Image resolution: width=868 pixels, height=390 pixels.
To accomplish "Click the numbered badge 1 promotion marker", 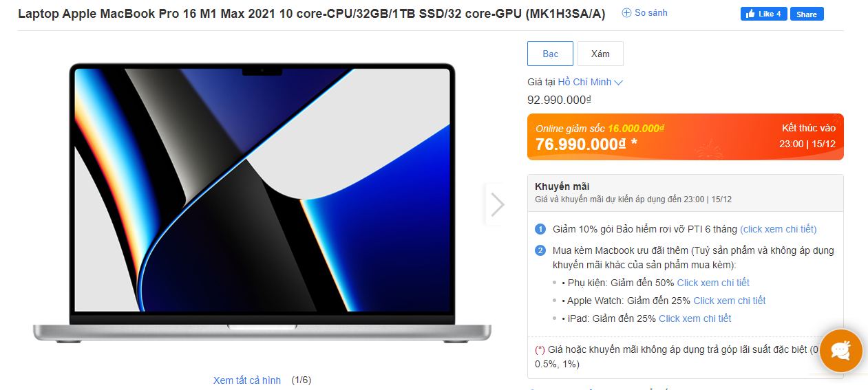I will (540, 229).
